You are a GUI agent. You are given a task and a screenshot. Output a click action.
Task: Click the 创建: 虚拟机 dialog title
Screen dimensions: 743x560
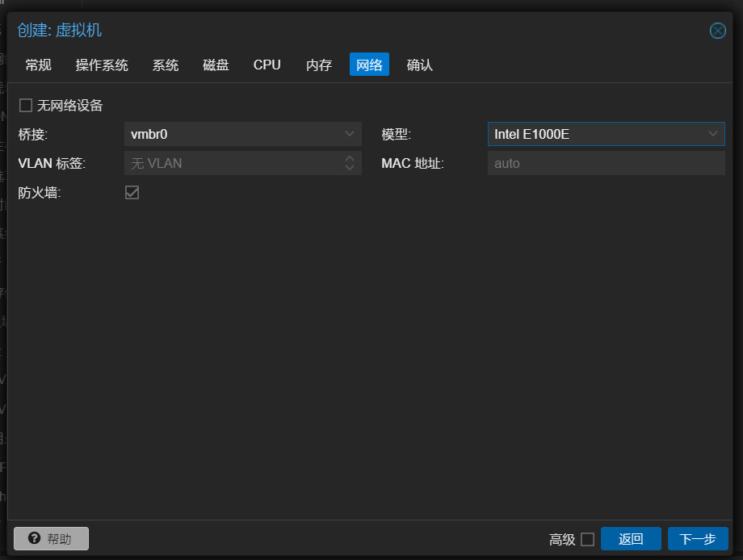point(59,31)
